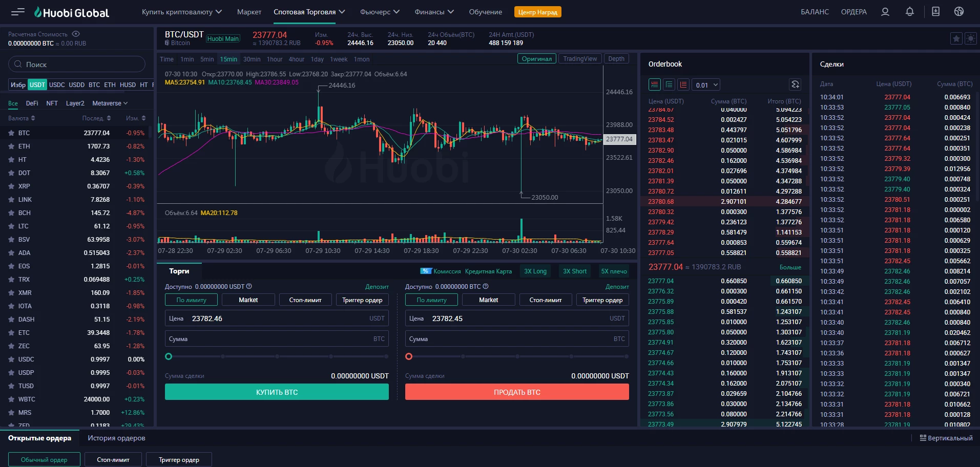The height and width of the screenshot is (467, 980).
Task: Click the magnifier icon in search box
Action: click(18, 65)
